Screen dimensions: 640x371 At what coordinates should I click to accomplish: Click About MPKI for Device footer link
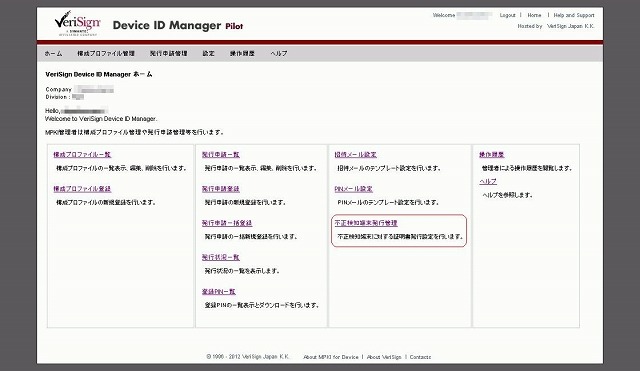tap(331, 357)
